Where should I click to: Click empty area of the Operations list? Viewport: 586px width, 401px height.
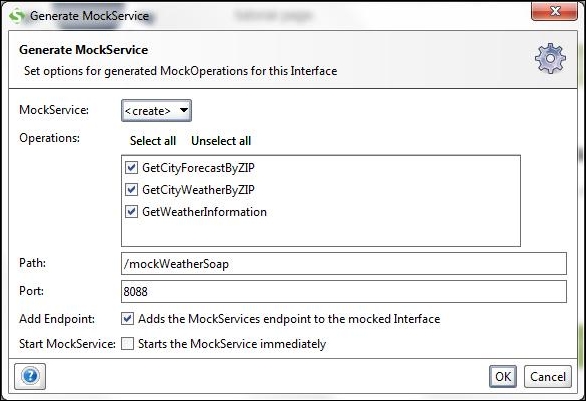321,233
